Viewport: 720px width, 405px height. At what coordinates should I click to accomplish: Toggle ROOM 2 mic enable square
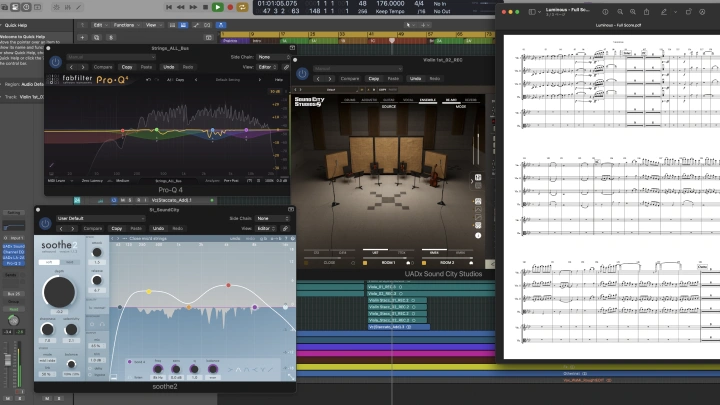point(424,263)
